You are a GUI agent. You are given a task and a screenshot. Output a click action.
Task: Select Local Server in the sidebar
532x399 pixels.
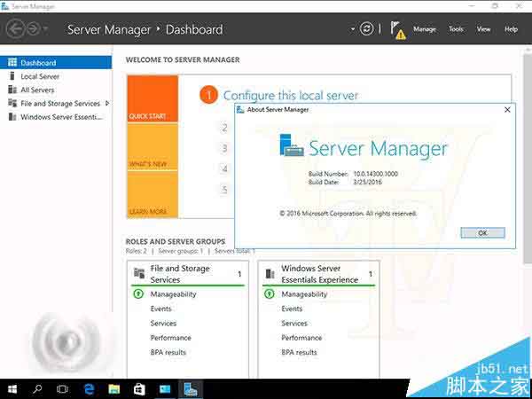click(56, 76)
